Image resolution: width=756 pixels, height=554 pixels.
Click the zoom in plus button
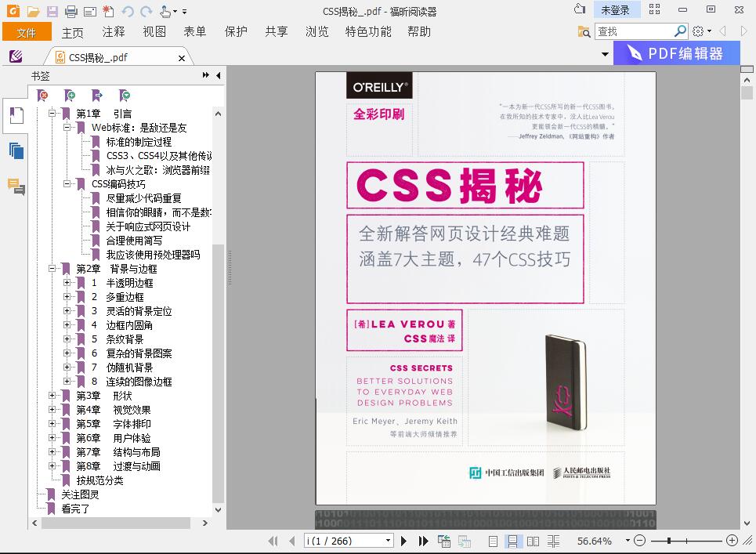point(732,541)
